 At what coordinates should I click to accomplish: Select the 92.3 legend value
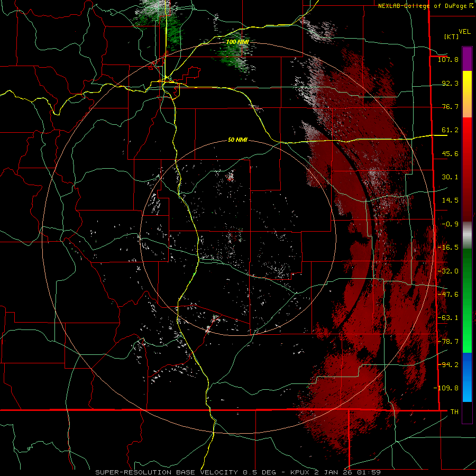point(450,83)
